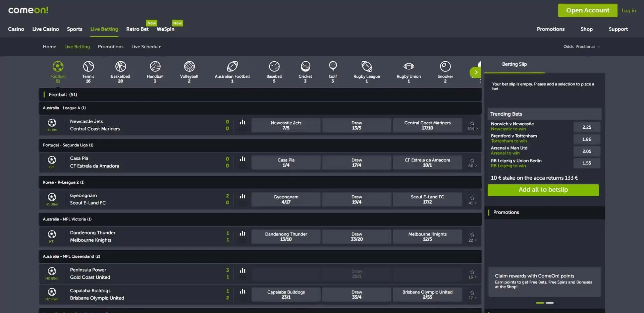
Task: Click the Open Account button
Action: pyautogui.click(x=587, y=10)
